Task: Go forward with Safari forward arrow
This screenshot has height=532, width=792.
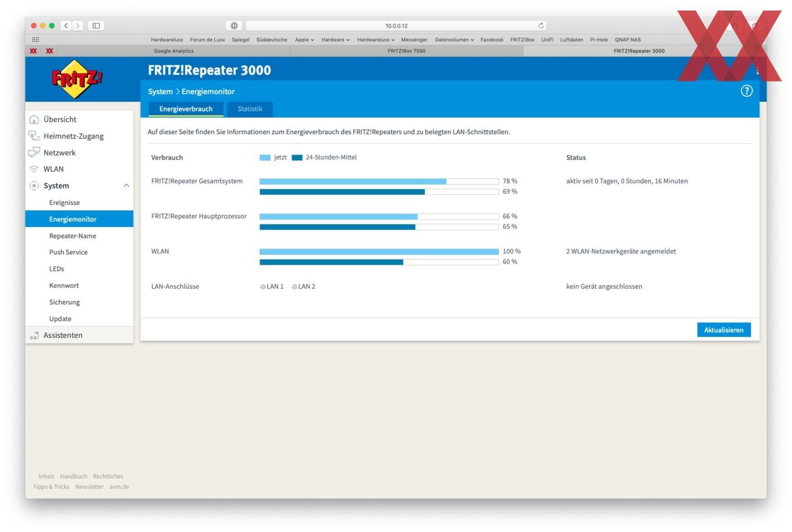Action: pos(78,26)
